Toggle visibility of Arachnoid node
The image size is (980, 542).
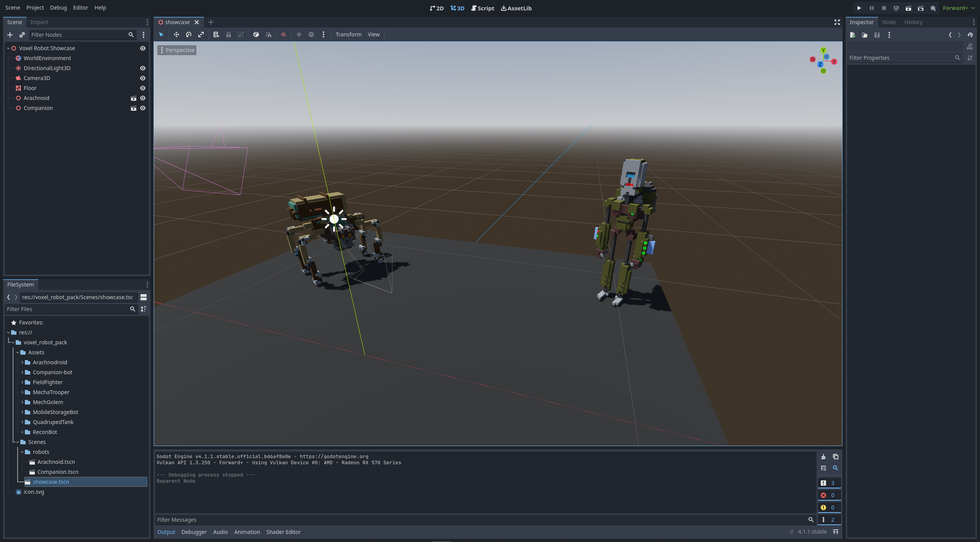[x=142, y=98]
